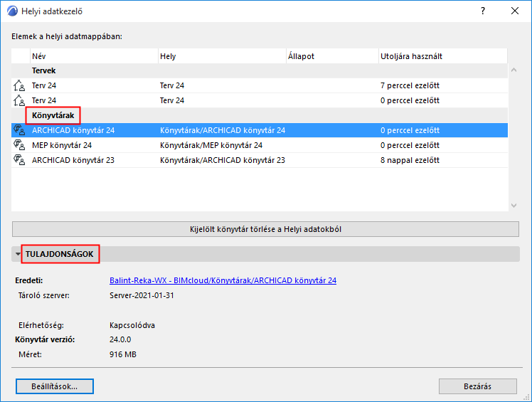Open the Beállítások... settings button
This screenshot has width=532, height=402.
[x=55, y=386]
